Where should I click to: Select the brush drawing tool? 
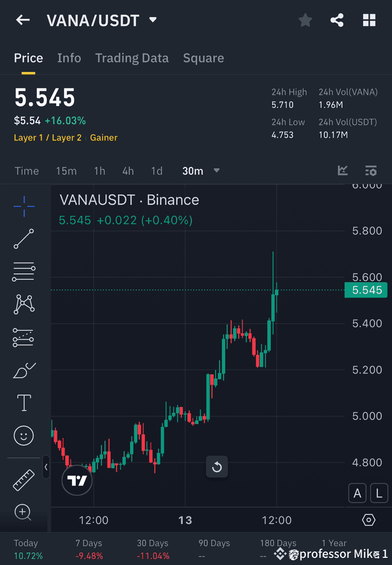[24, 371]
